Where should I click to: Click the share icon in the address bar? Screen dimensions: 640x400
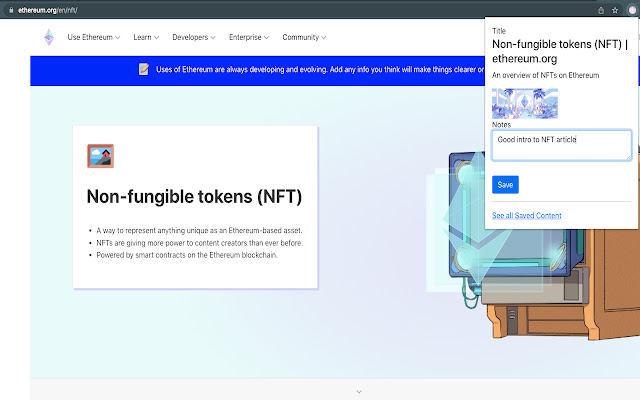tap(601, 11)
